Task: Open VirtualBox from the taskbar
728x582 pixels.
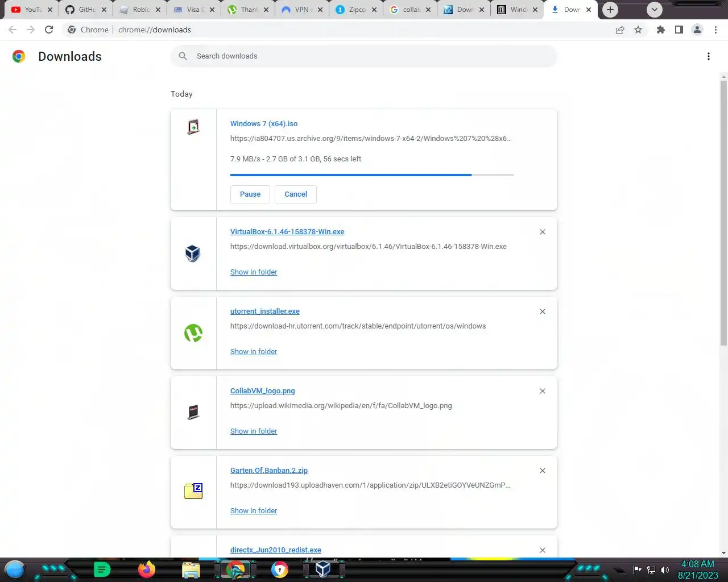Action: (x=323, y=569)
